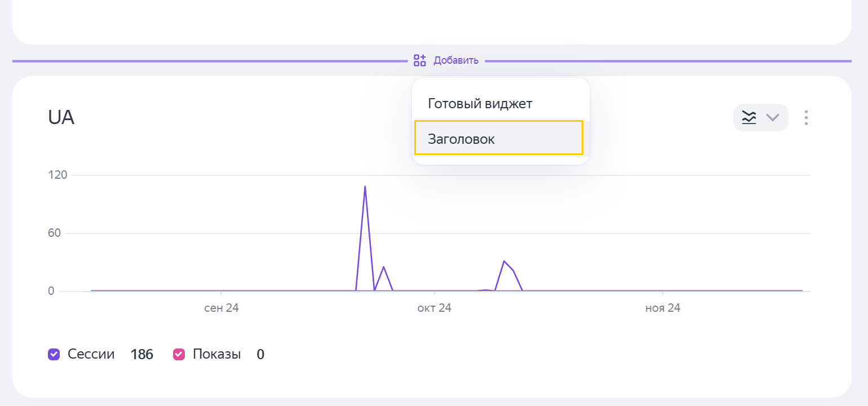868x406 pixels.
Task: Click the Сессии legend label
Action: 91,355
